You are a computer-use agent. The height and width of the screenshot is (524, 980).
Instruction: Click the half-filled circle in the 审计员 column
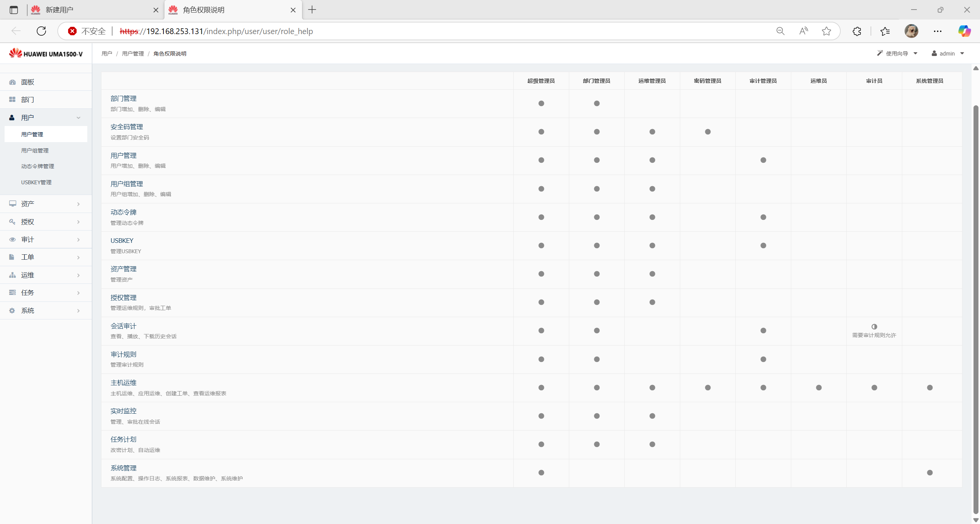point(874,327)
